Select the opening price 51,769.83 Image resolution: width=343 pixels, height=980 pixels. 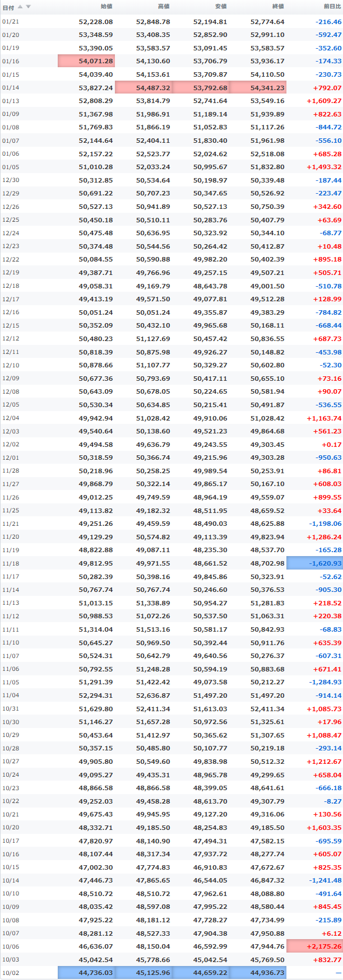[x=96, y=127]
